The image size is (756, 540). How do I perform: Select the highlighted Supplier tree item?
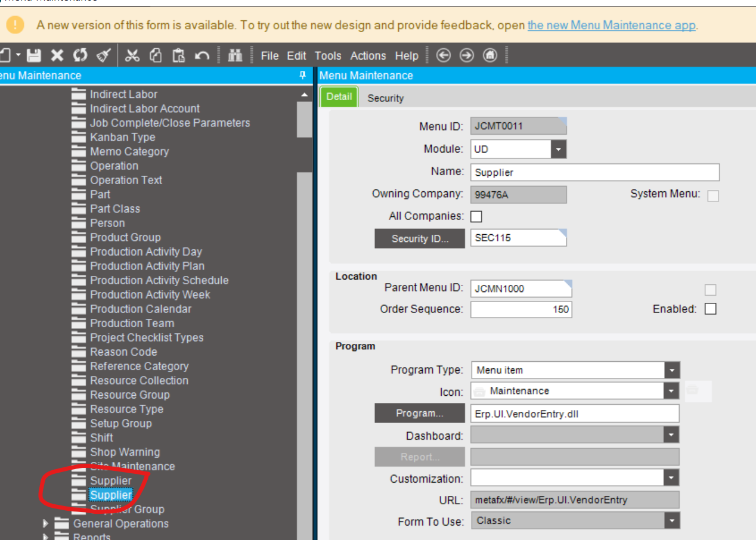110,494
